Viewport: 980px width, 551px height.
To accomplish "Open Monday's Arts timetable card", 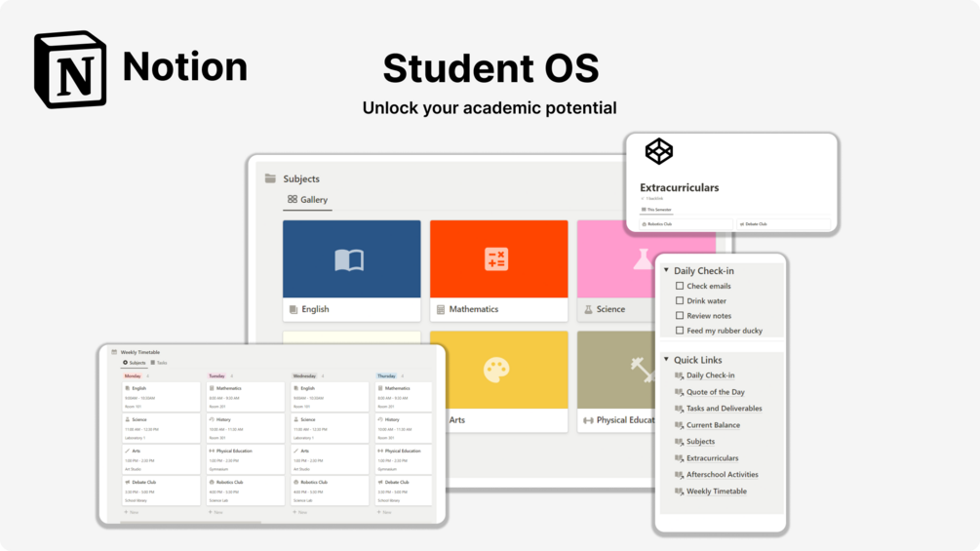I will (x=161, y=459).
